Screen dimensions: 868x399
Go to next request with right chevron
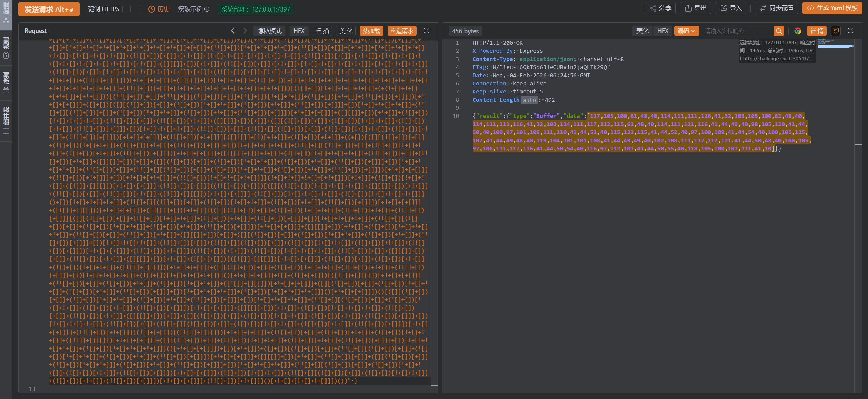tap(245, 31)
